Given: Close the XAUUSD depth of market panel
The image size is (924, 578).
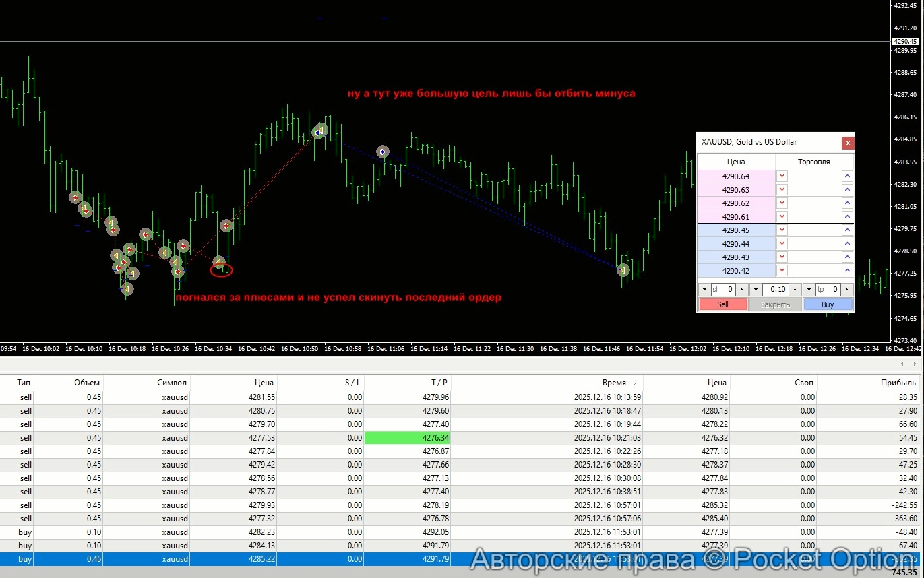Looking at the screenshot, I should click(848, 143).
